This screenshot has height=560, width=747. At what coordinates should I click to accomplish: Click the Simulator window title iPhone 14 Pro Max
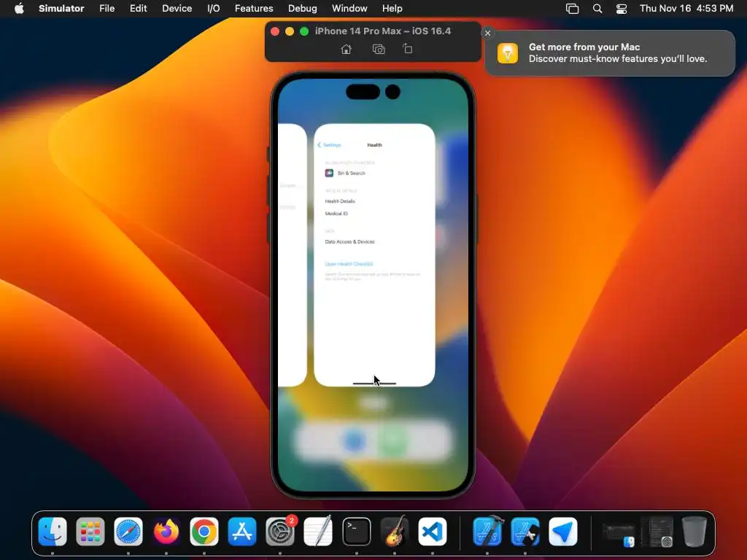point(382,31)
